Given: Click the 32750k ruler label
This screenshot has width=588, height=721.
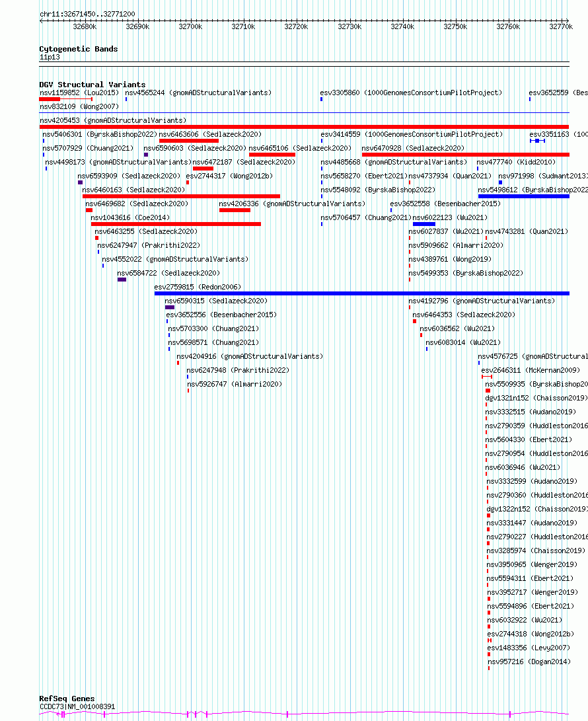Looking at the screenshot, I should 455,26.
